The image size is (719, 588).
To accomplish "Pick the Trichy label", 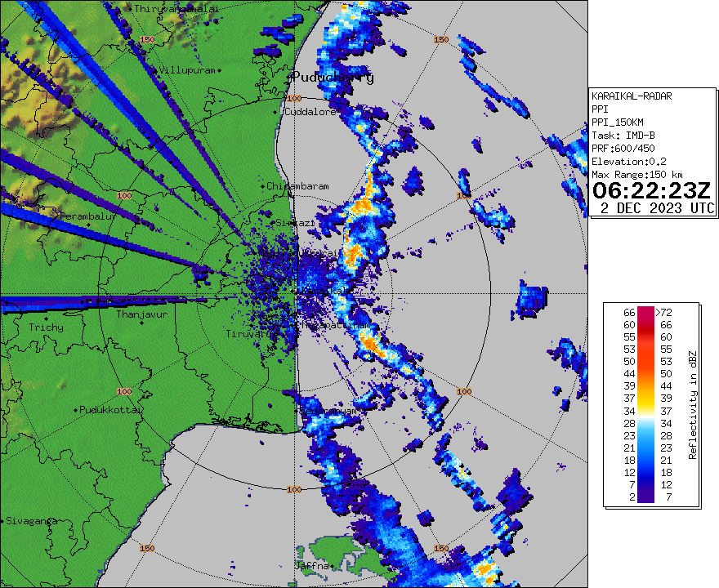I will [x=46, y=327].
